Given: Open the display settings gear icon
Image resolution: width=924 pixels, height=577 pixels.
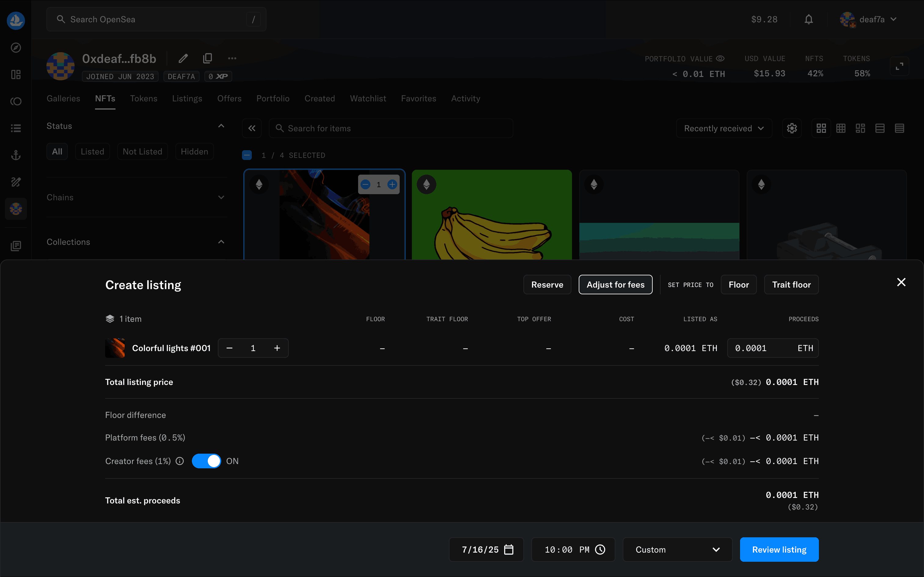Looking at the screenshot, I should [x=792, y=128].
